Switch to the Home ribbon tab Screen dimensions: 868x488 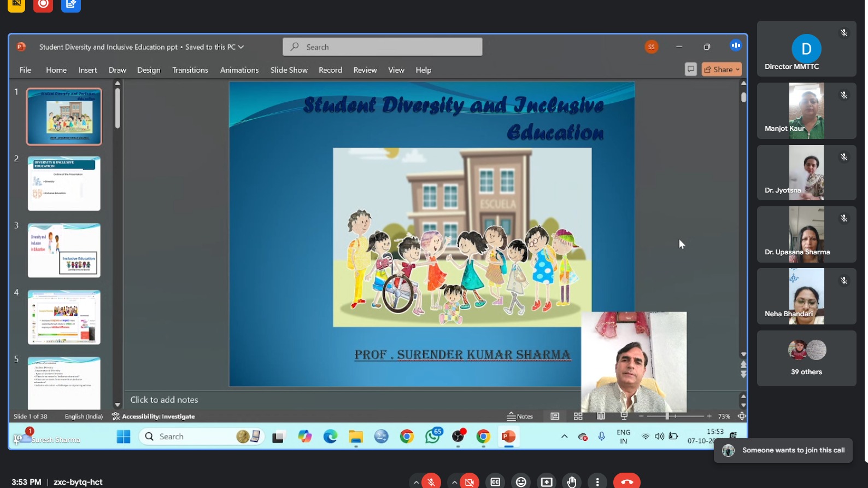coord(56,70)
